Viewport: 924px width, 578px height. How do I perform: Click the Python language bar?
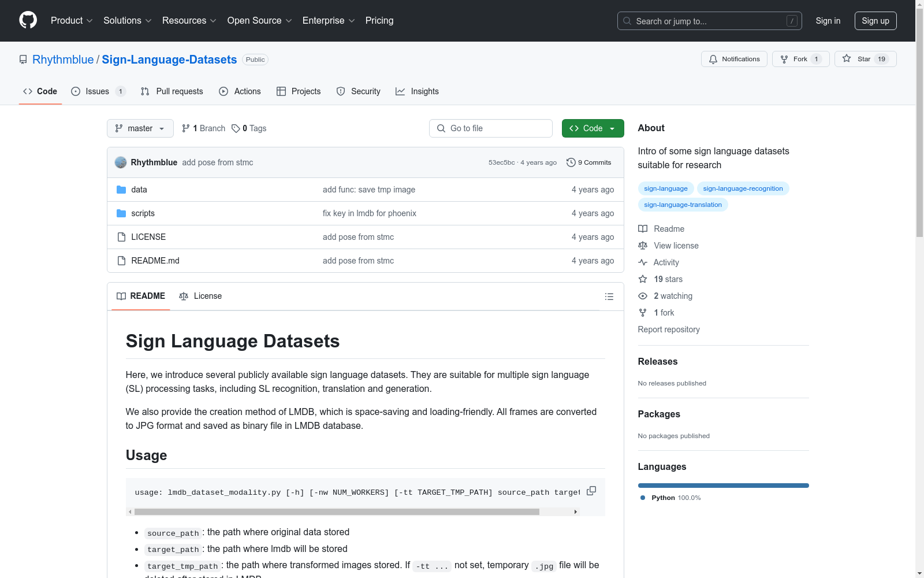coord(724,486)
